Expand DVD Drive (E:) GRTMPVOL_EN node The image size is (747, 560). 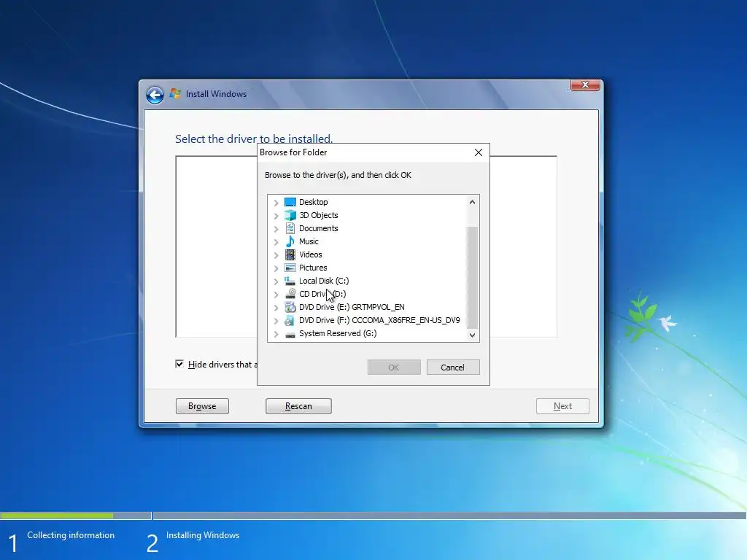[276, 308]
